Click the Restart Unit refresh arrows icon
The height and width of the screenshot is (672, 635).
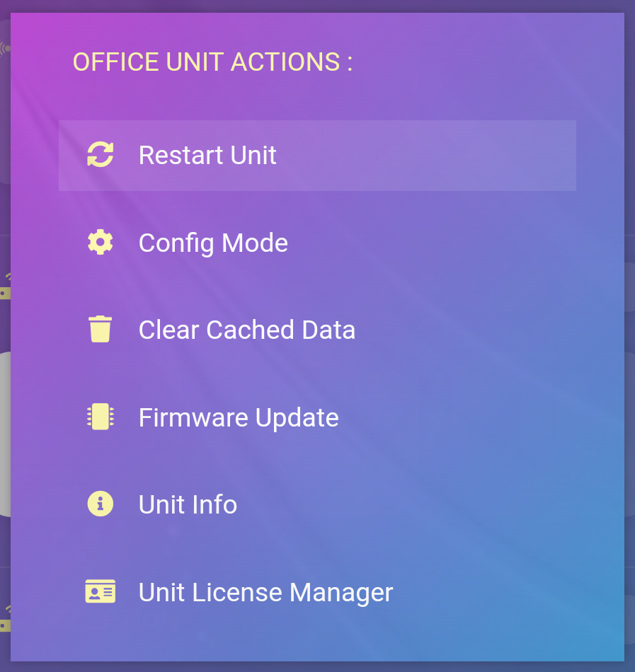click(x=100, y=155)
